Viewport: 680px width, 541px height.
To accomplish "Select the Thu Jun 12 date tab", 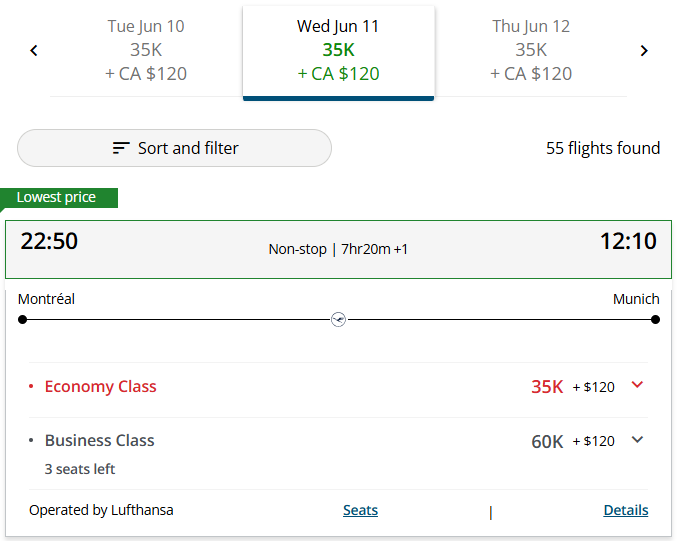I will pos(531,50).
